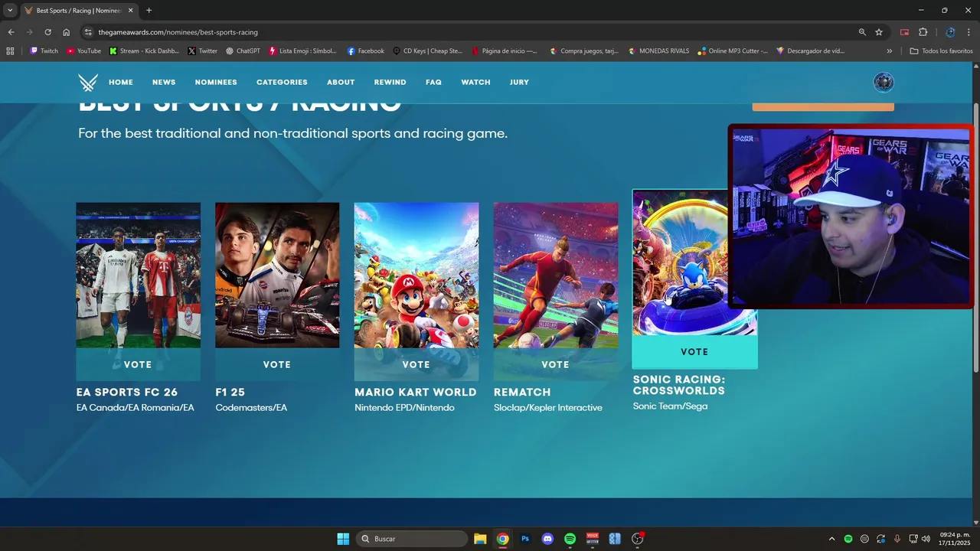Viewport: 980px width, 551px height.
Task: Vote for Sonic Racing: CrossWorlds
Action: point(694,352)
